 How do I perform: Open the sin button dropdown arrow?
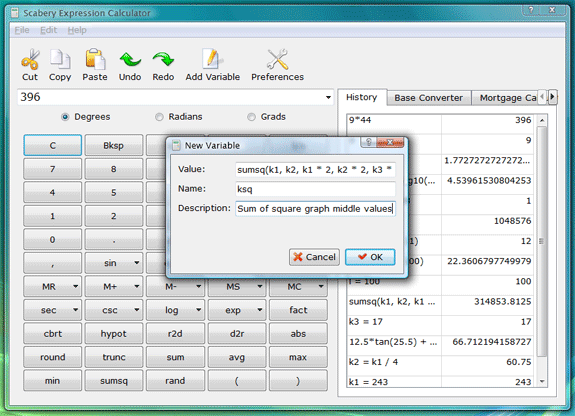[136, 263]
